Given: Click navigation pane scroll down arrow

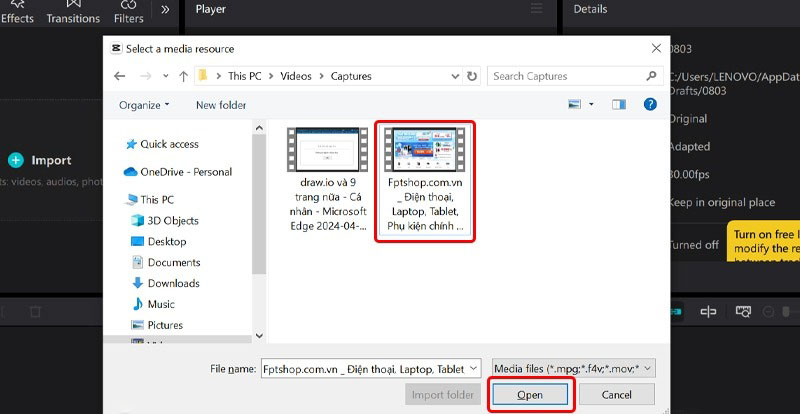Looking at the screenshot, I should click(x=259, y=336).
